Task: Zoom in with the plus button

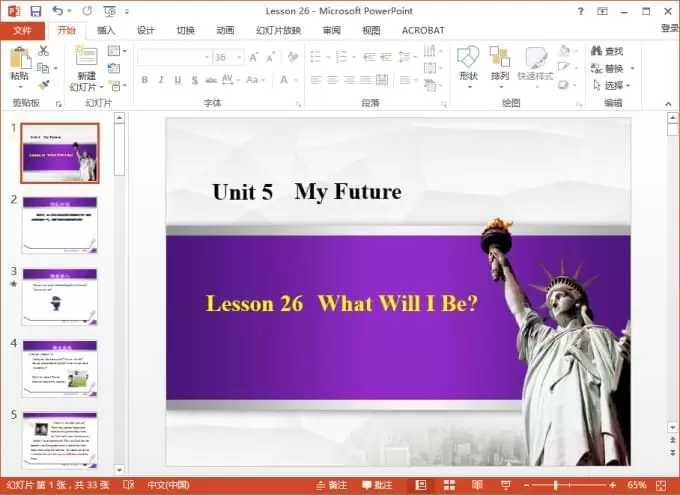Action: coord(612,485)
